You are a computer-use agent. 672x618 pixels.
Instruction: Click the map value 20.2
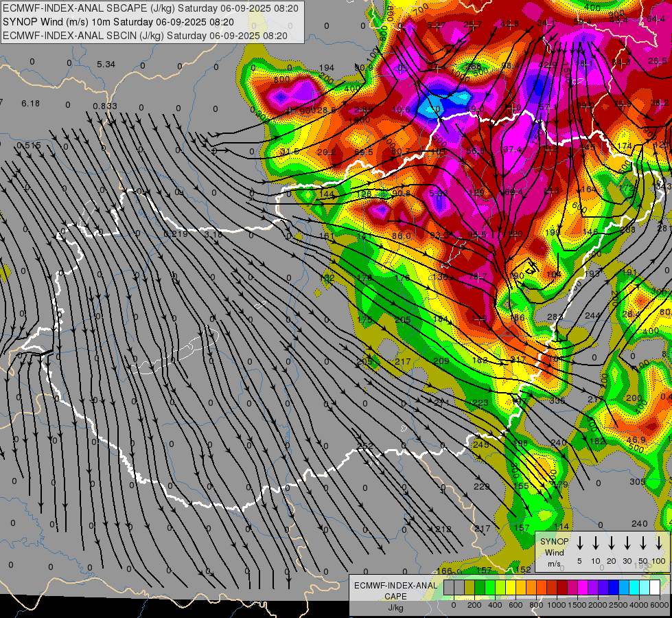tap(327, 152)
